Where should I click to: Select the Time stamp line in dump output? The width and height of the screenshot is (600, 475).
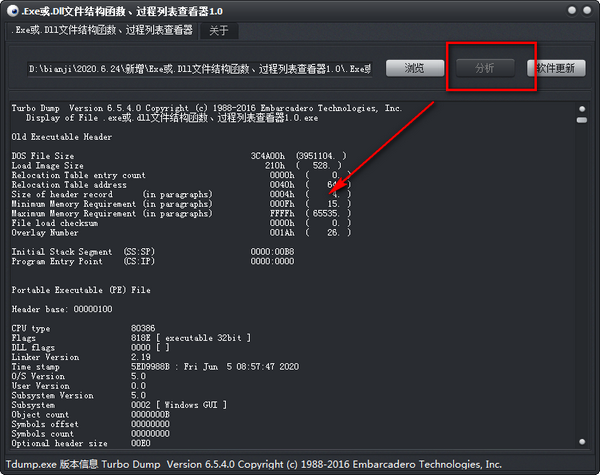155,367
